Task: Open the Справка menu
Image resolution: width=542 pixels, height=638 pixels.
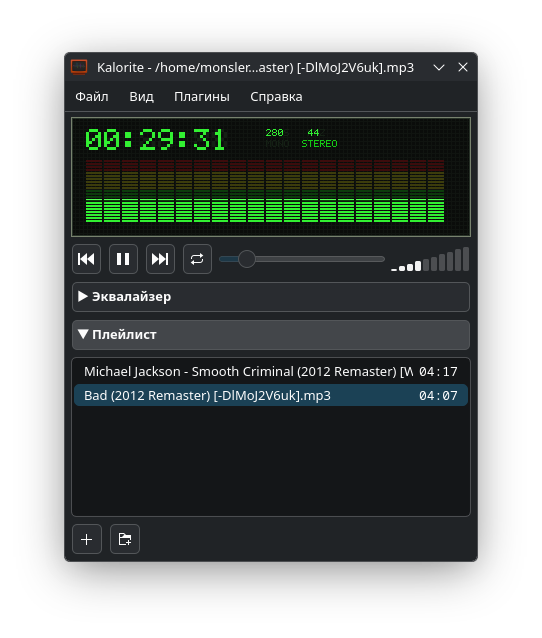Action: click(x=276, y=97)
